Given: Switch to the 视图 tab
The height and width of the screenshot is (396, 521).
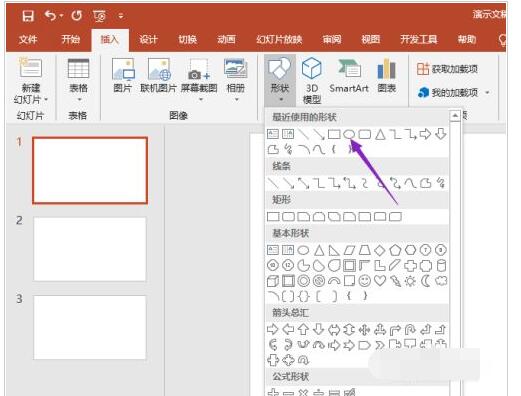Looking at the screenshot, I should coord(371,39).
